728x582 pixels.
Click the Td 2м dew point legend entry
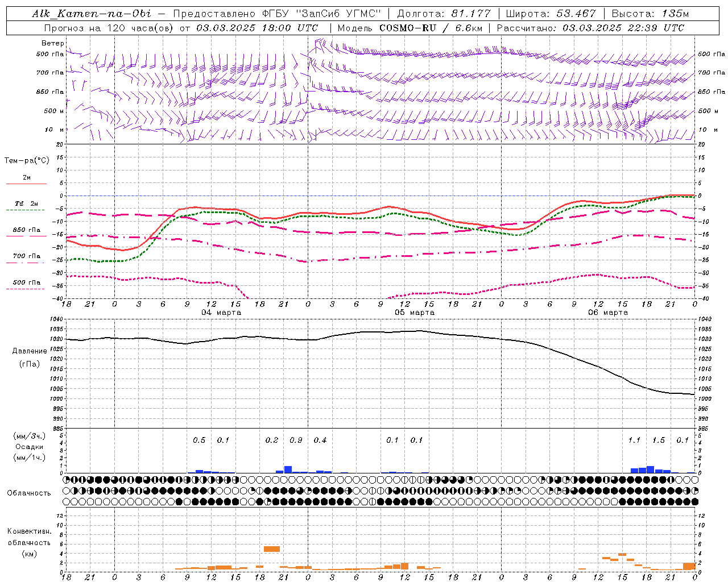(26, 206)
